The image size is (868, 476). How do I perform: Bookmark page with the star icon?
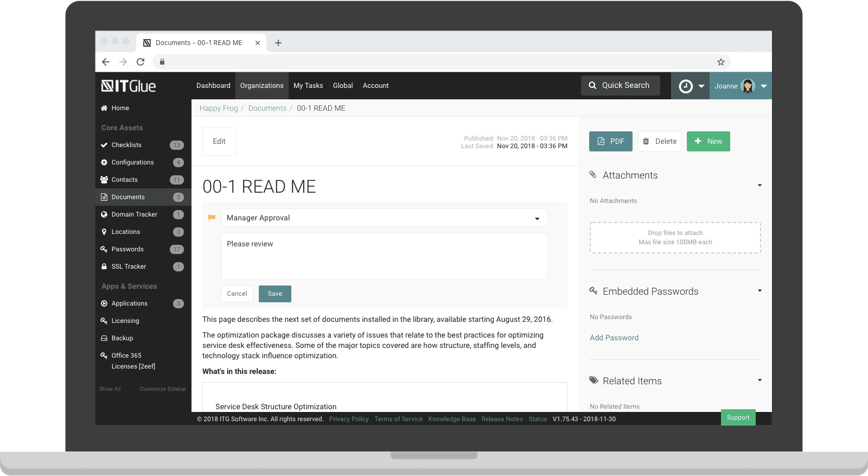tap(720, 62)
